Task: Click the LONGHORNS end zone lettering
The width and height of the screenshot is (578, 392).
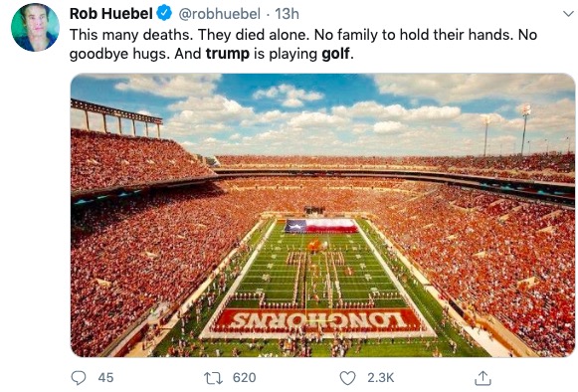Action: click(x=319, y=319)
